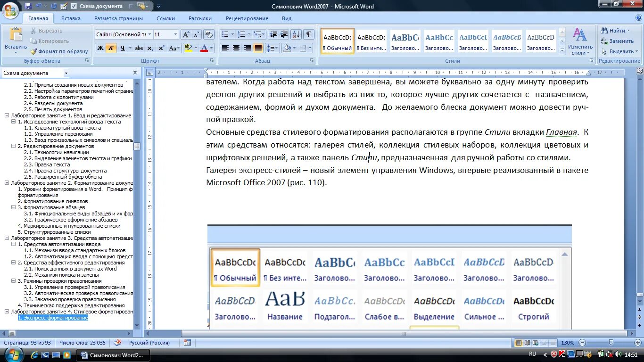The image size is (644, 362).
Task: Select 2.3. Правка текста in document map
Action: [x=47, y=165]
